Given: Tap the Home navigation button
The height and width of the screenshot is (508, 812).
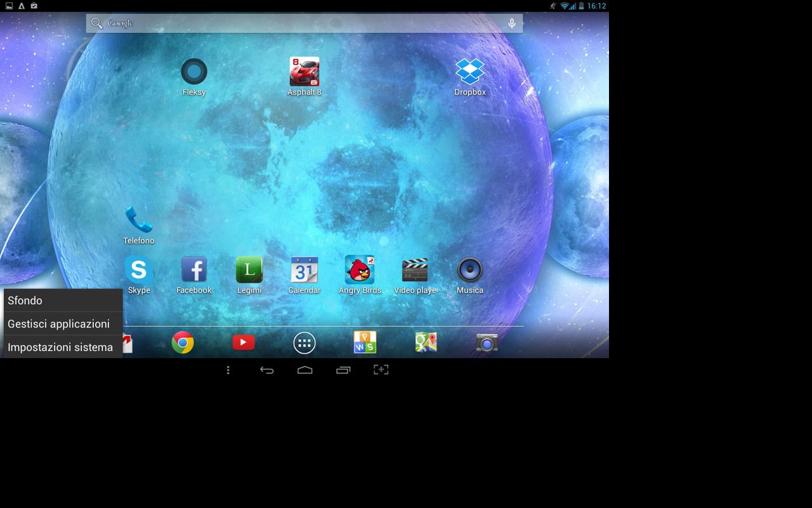Looking at the screenshot, I should click(x=304, y=370).
